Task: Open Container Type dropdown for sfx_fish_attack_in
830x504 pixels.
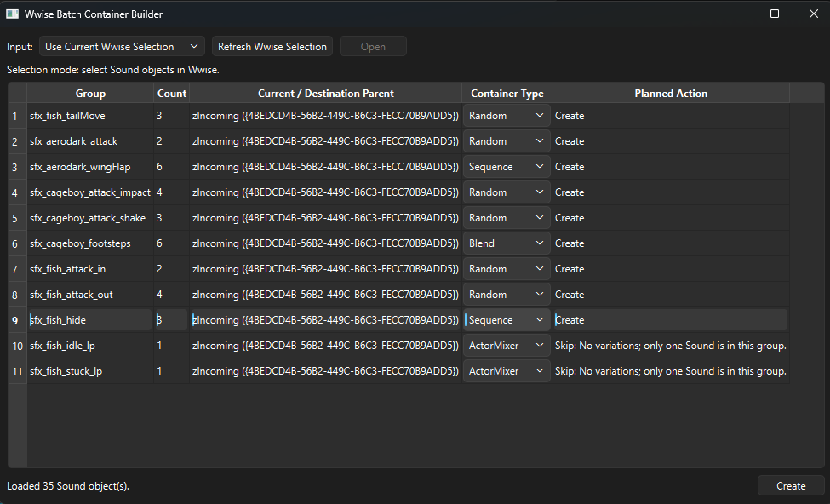Action: pos(507,268)
